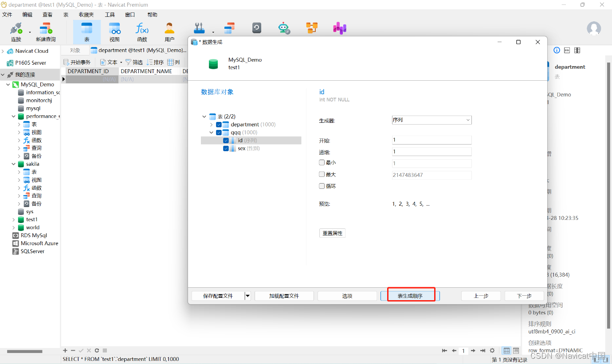Open the pink charts toolbar icon
This screenshot has height=364, width=612.
(x=340, y=28)
